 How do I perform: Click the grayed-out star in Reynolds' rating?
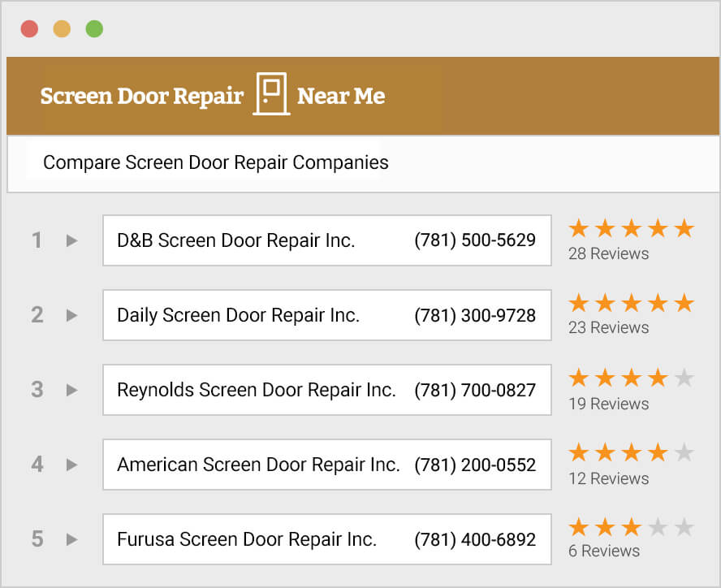pos(685,378)
